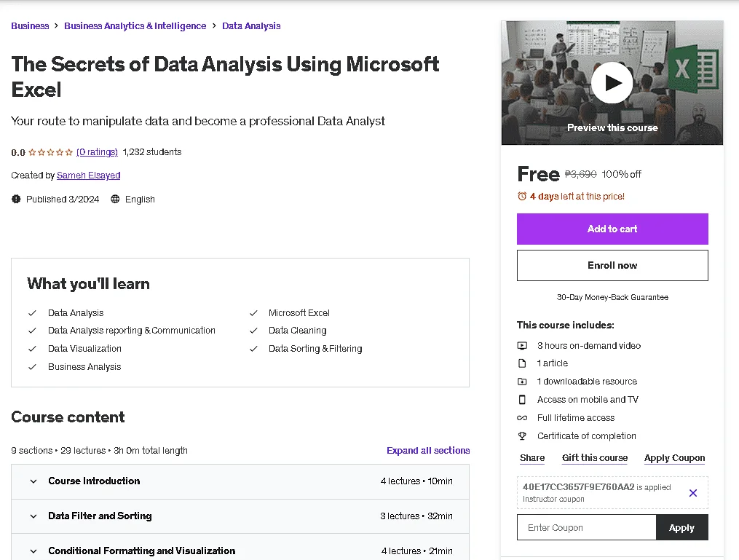
Task: Click the mobile access icon
Action: pyautogui.click(x=522, y=400)
